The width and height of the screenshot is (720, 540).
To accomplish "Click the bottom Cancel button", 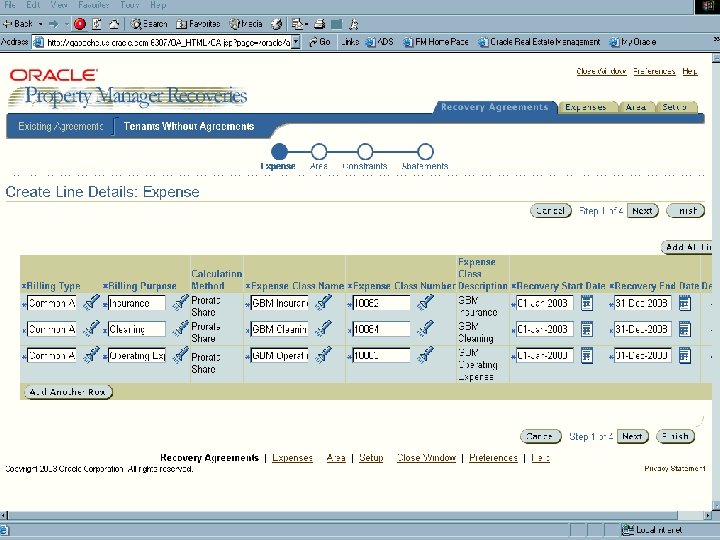I will pos(540,436).
